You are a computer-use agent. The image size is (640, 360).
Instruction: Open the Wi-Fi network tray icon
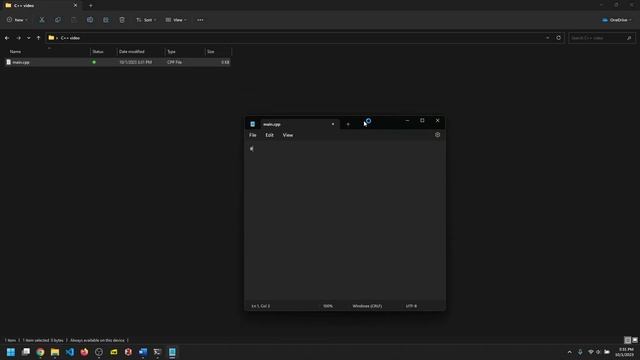(590, 352)
